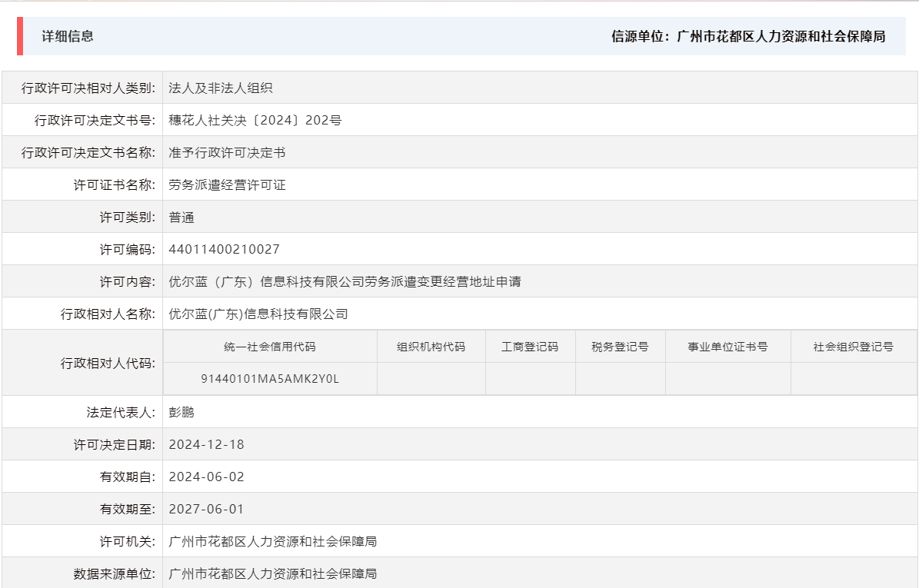Select the 社会组织登记号 column header
The width and height of the screenshot is (919, 588).
coord(852,346)
